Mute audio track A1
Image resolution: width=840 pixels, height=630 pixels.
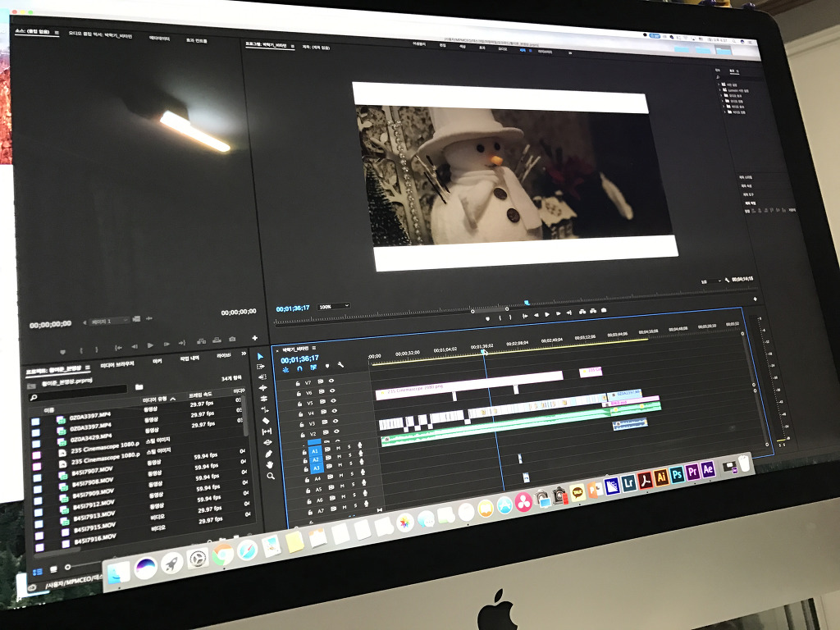coord(339,448)
